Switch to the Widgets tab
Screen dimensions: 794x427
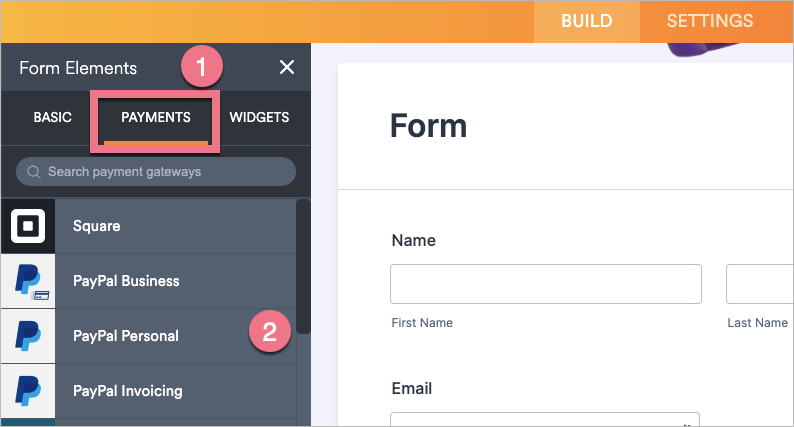coord(259,117)
